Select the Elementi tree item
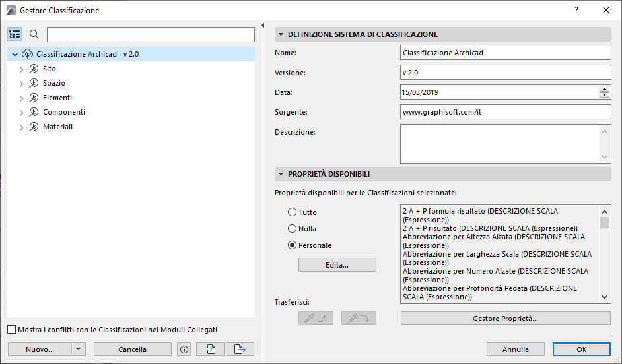622x364 pixels. 57,98
